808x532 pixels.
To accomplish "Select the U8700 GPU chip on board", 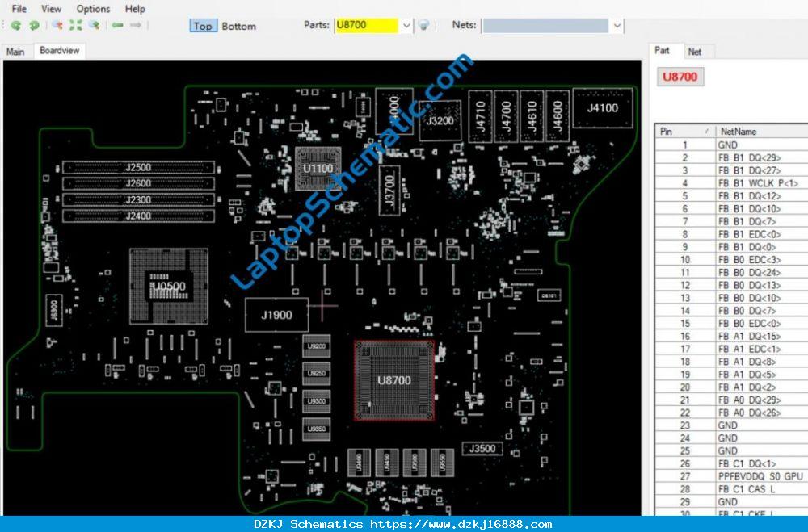I will (394, 380).
